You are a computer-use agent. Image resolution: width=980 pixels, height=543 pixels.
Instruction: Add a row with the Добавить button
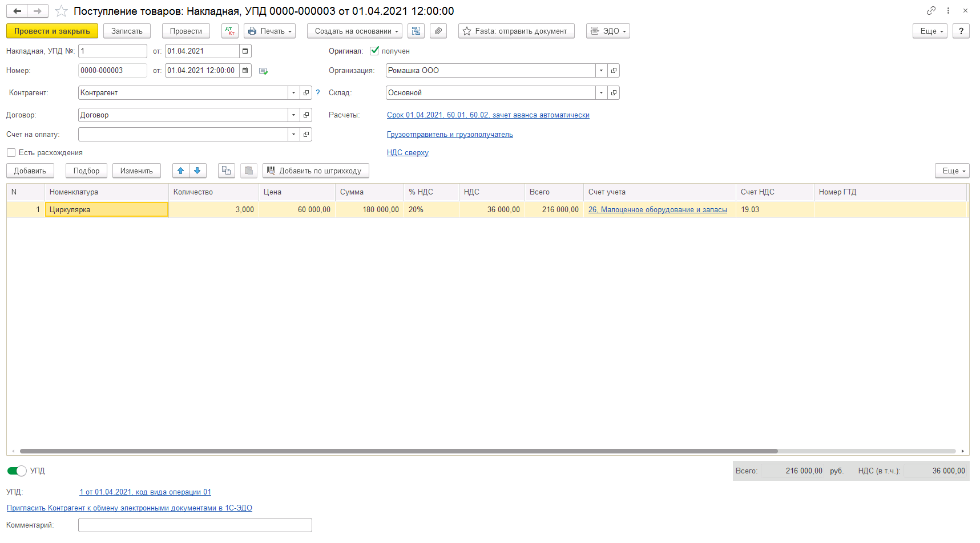click(30, 171)
